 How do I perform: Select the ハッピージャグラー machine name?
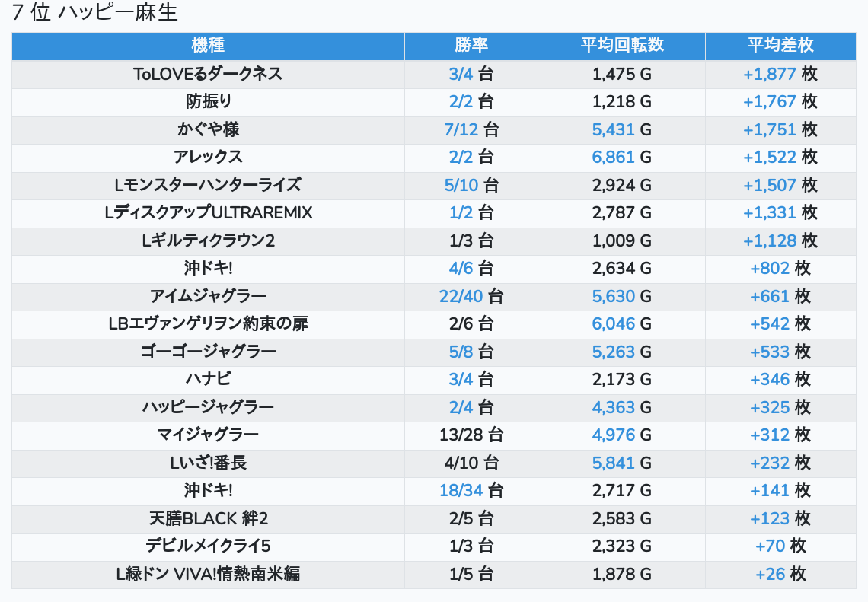[x=208, y=407]
